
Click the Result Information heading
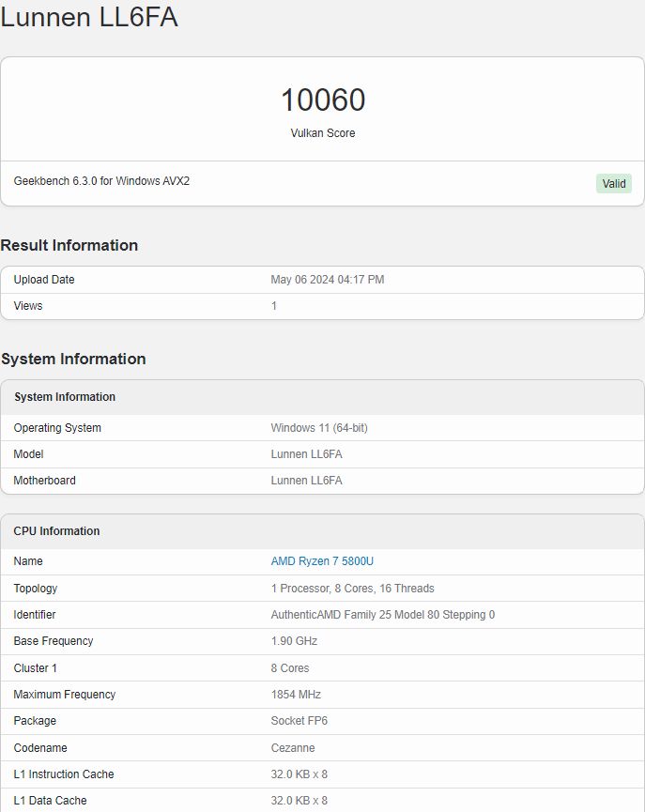(69, 245)
